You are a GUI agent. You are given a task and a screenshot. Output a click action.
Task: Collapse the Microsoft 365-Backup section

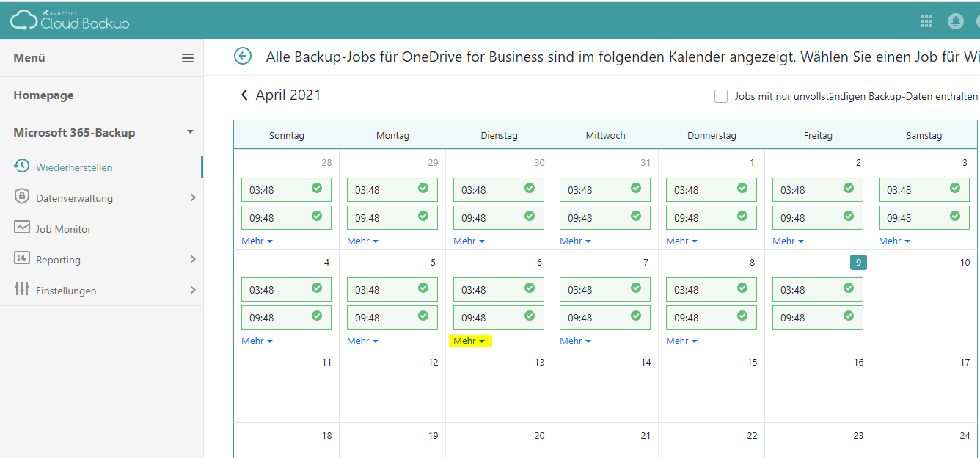click(x=190, y=132)
